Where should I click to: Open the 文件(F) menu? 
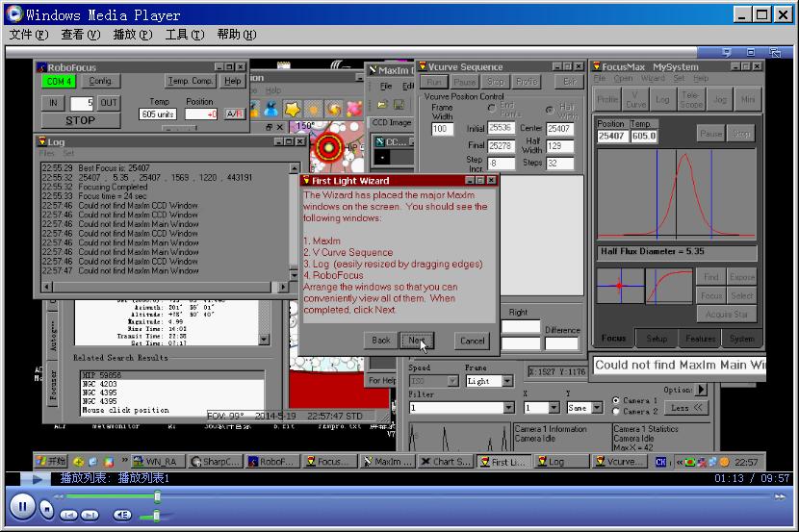pyautogui.click(x=29, y=34)
